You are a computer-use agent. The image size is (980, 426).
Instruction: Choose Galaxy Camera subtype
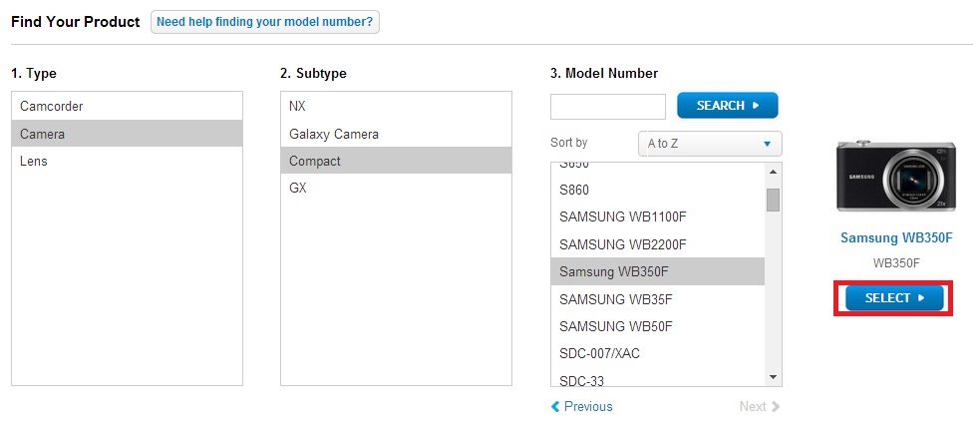click(x=396, y=134)
